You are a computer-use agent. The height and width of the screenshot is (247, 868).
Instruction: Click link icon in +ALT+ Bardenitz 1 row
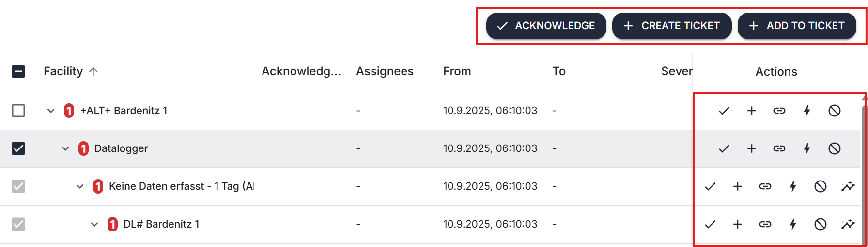[x=779, y=111]
